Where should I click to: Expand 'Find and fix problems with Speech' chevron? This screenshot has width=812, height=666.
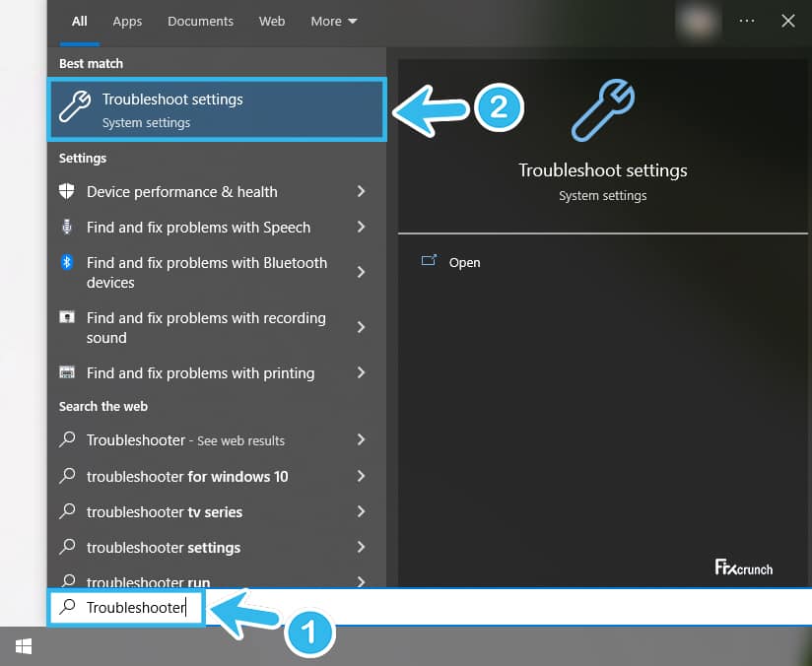point(361,227)
